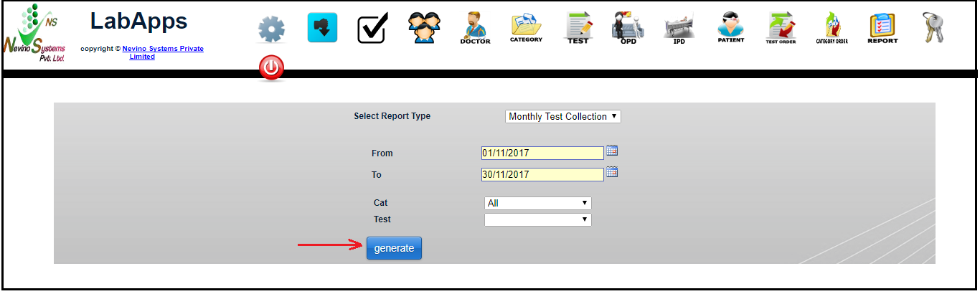The width and height of the screenshot is (980, 294).
Task: Open the settings gear icon
Action: (271, 29)
